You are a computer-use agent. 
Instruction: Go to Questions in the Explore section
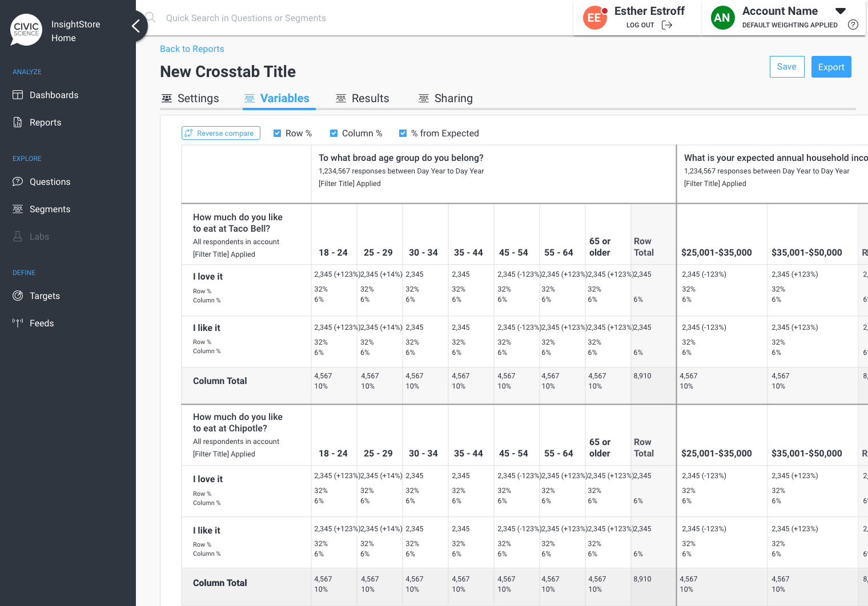pos(50,181)
